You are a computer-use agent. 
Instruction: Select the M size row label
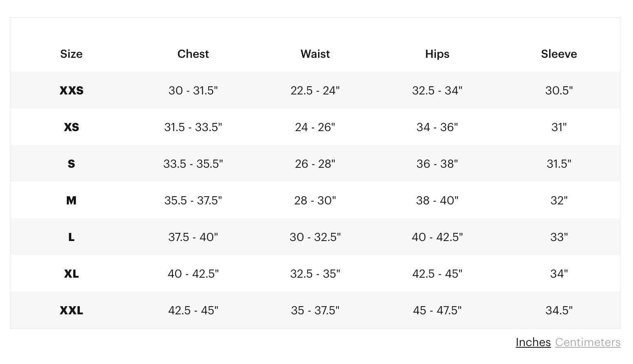click(71, 200)
